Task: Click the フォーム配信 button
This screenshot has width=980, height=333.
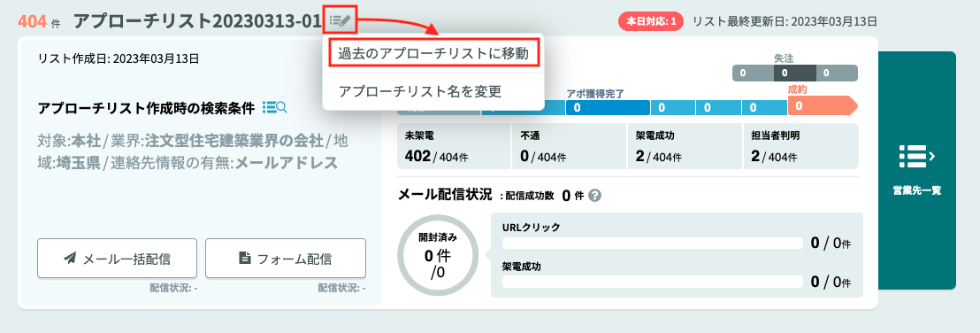Action: [285, 258]
